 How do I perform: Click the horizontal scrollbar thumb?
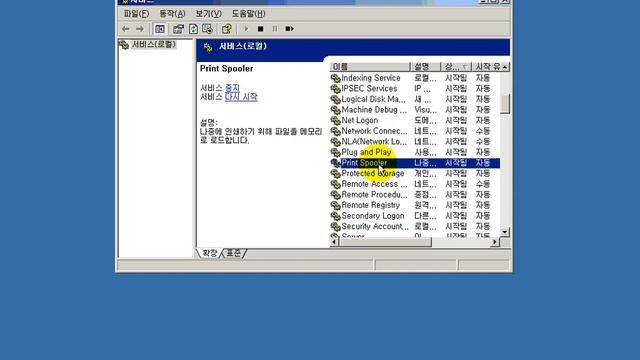coord(385,242)
